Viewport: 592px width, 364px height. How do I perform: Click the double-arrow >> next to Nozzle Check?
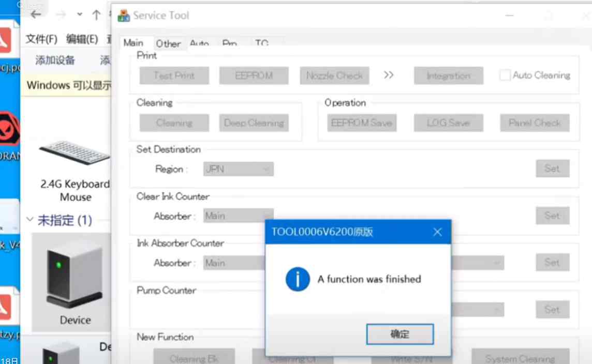[389, 75]
